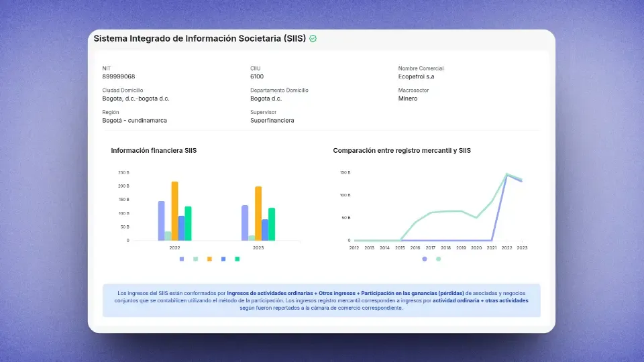This screenshot has height=362, width=644.
Task: Toggle the lavender square legend marker in bar chart
Action: (182, 259)
